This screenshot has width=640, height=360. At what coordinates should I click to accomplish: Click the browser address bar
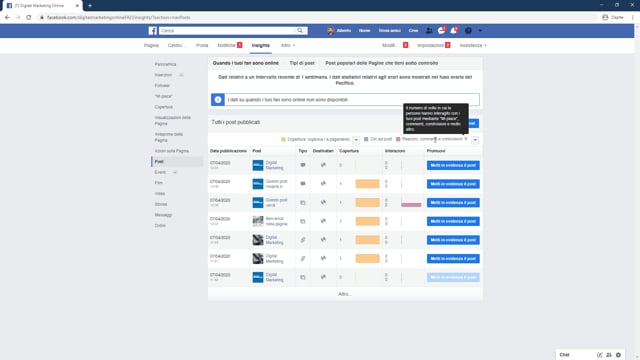(318, 18)
